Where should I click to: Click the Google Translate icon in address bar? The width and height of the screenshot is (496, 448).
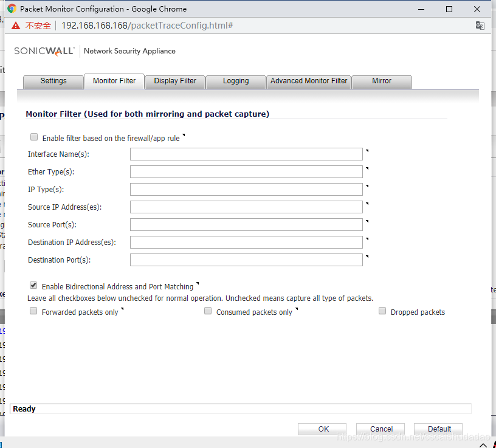[x=480, y=26]
